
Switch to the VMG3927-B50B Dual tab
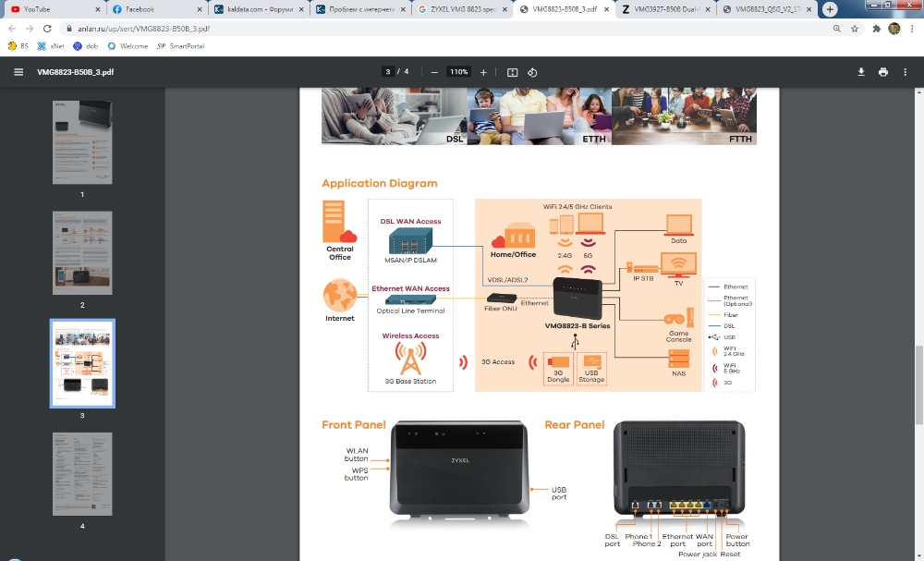tap(666, 9)
